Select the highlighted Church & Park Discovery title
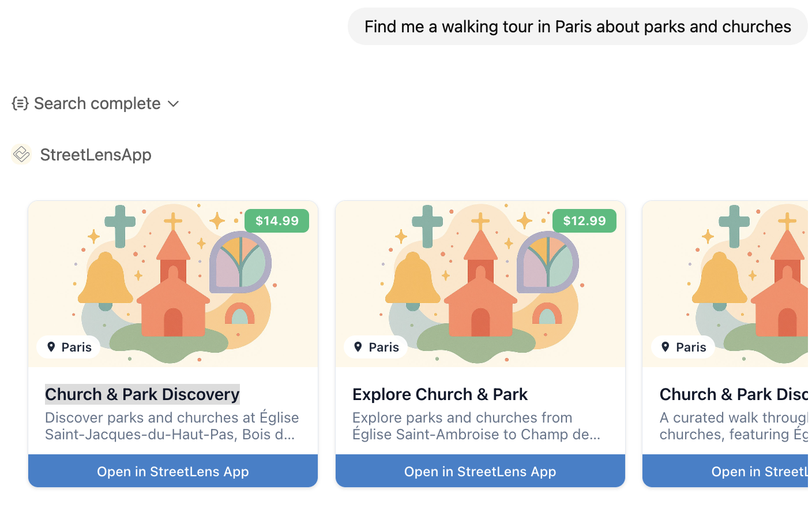The height and width of the screenshot is (508, 812). [x=142, y=394]
